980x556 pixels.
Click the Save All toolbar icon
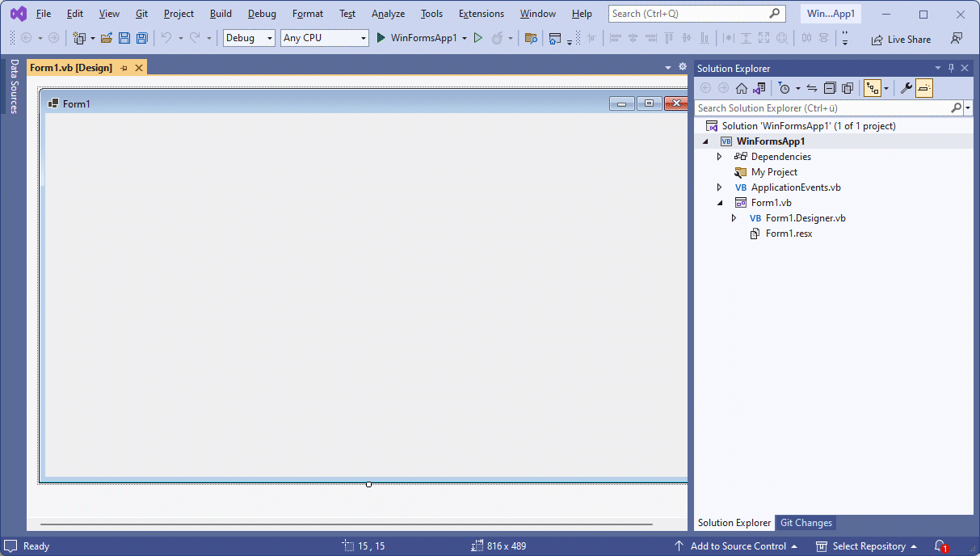[x=142, y=38]
